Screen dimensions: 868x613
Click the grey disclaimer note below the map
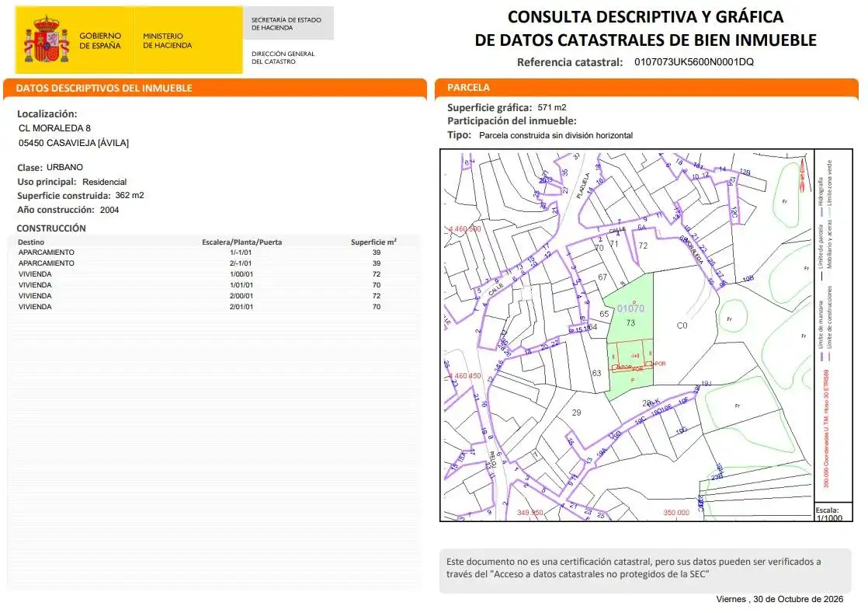645,571
